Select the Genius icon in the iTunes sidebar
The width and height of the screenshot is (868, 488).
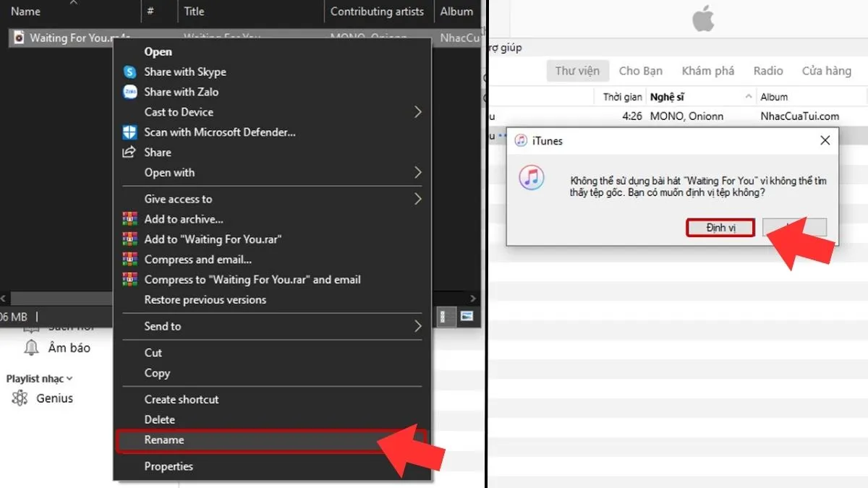(20, 398)
